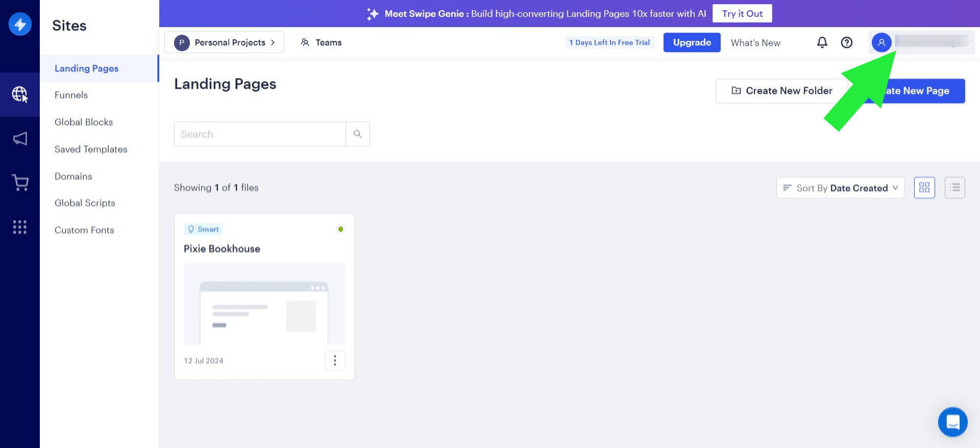Open Saved Templates section
The width and height of the screenshot is (980, 448).
click(x=91, y=149)
